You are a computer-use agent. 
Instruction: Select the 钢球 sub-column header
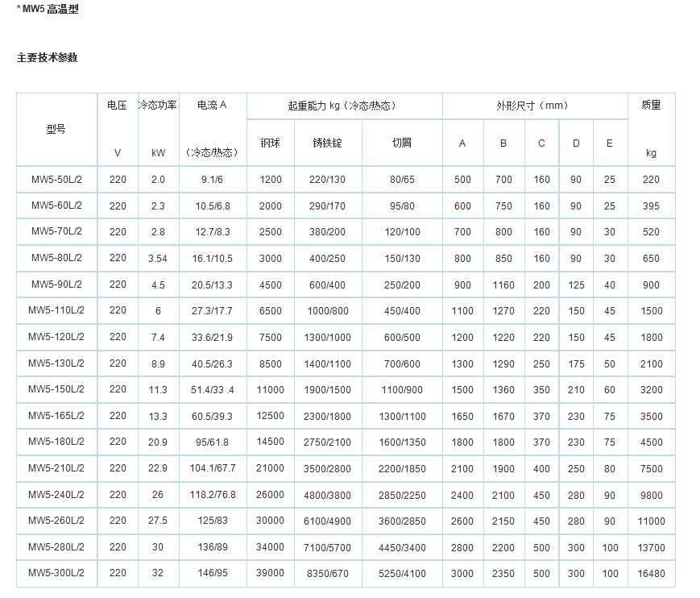click(x=271, y=143)
